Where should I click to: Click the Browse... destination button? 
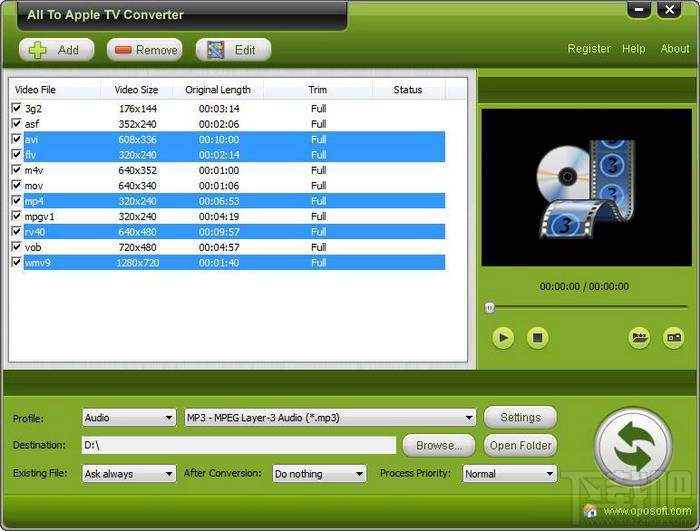click(x=439, y=445)
